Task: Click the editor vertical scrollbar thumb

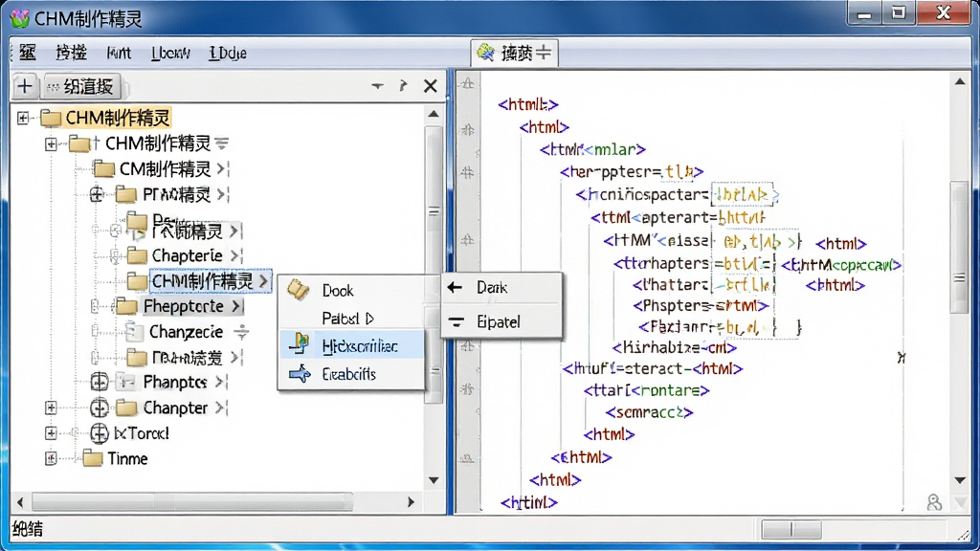Action: (960, 248)
